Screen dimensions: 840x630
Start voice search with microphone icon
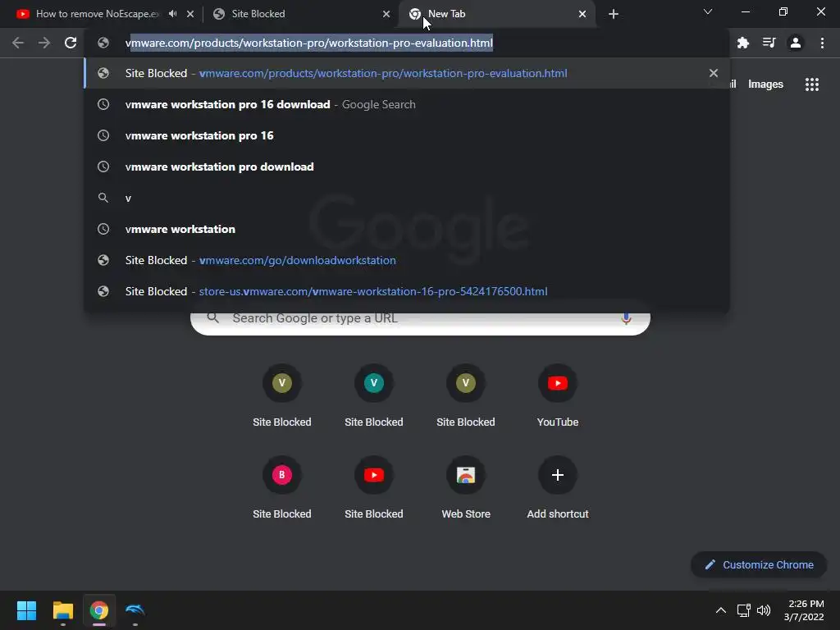coord(626,318)
